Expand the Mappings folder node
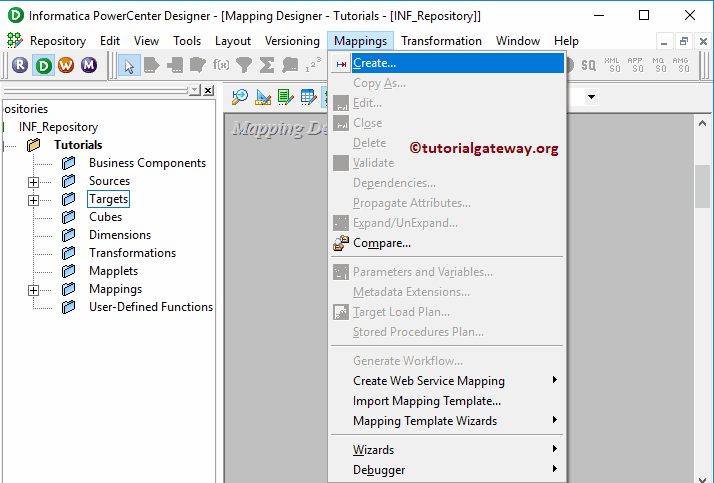 coord(33,290)
